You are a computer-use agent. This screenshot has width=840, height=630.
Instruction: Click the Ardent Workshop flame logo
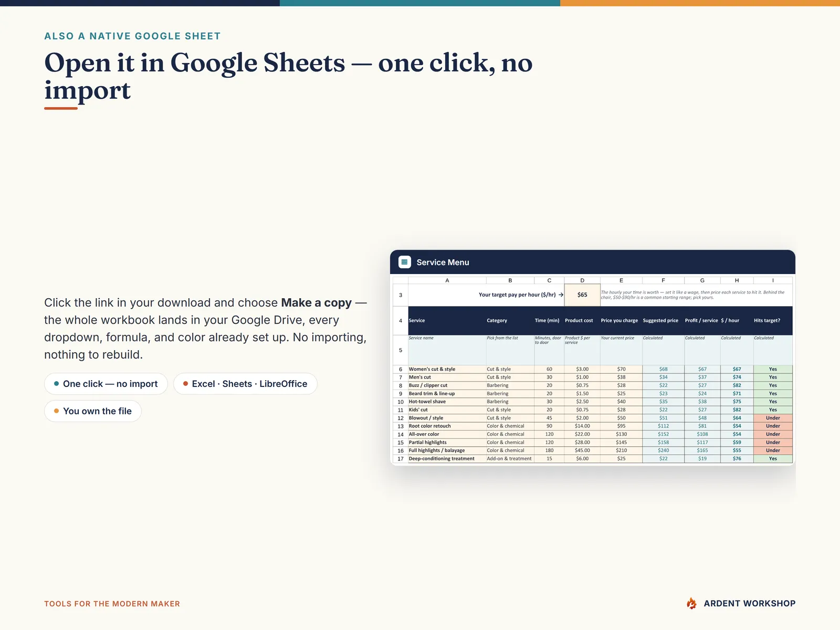pos(692,603)
